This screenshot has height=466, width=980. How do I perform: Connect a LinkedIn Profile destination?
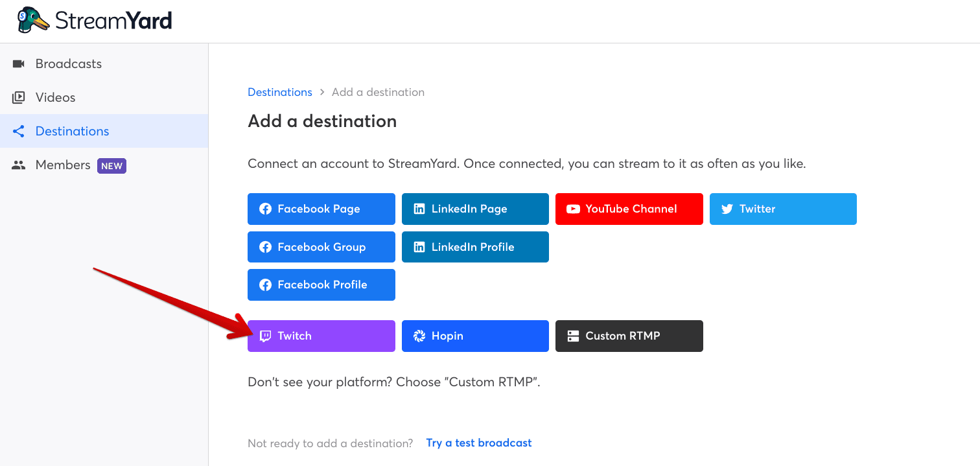tap(475, 247)
